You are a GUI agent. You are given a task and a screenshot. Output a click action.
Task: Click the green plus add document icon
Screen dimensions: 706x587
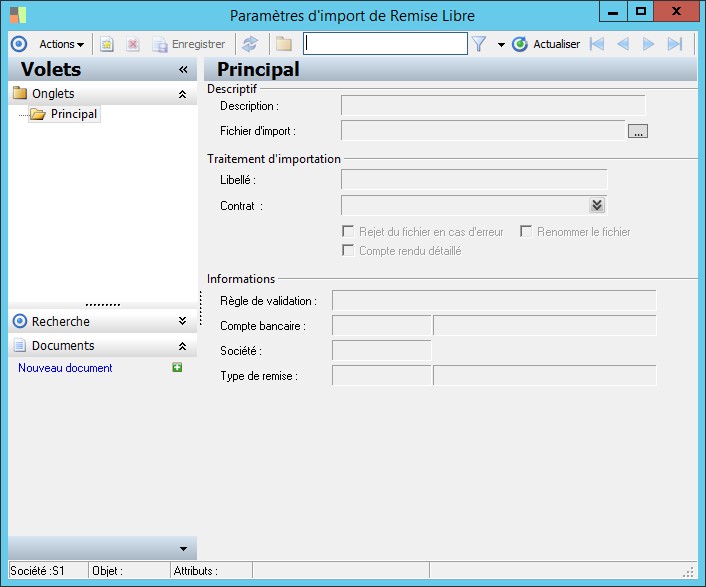pos(177,367)
